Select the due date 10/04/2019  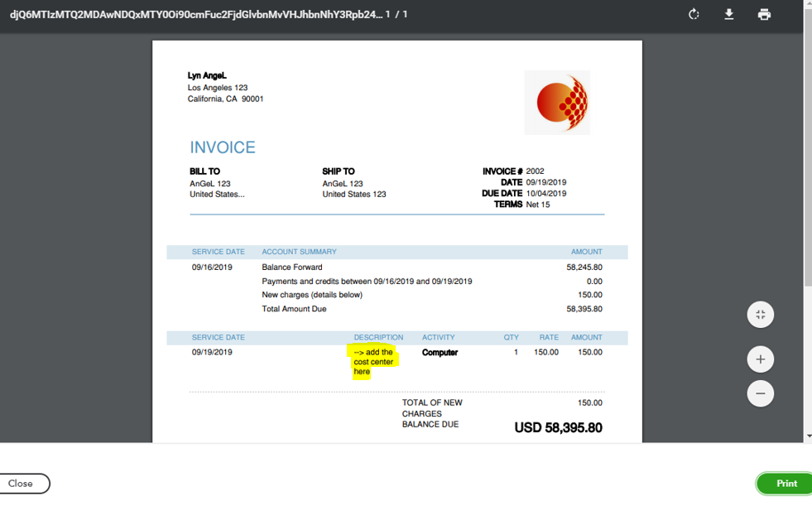546,193
